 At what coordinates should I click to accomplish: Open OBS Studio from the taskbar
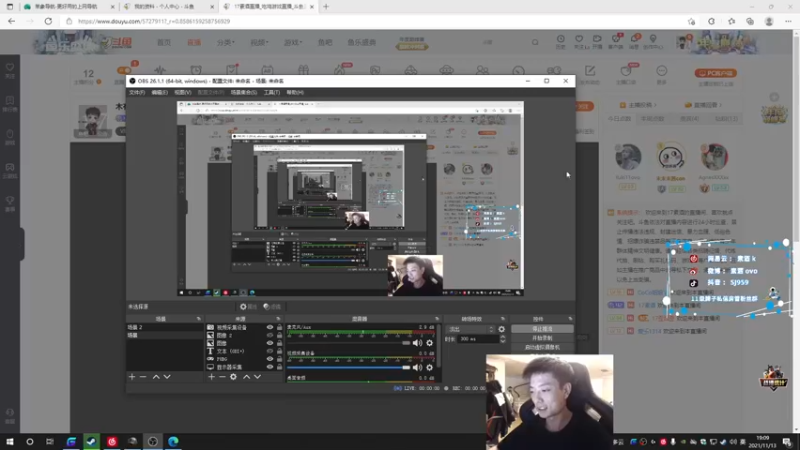[x=153, y=441]
